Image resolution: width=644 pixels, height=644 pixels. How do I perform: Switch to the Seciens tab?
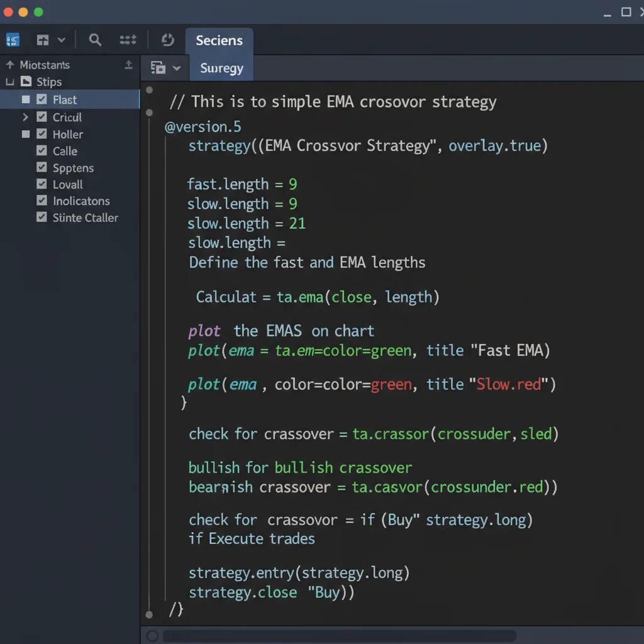pos(218,40)
